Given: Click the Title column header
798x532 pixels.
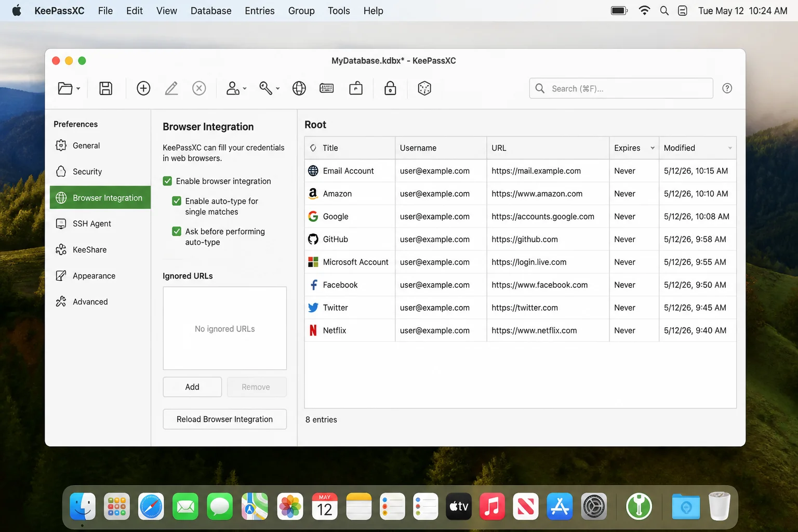Looking at the screenshot, I should point(350,148).
